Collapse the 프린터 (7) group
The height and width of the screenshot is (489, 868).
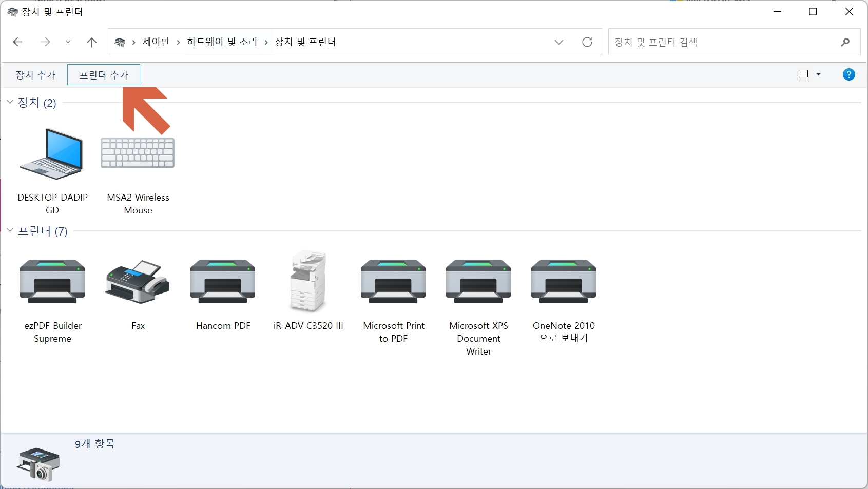pos(10,230)
